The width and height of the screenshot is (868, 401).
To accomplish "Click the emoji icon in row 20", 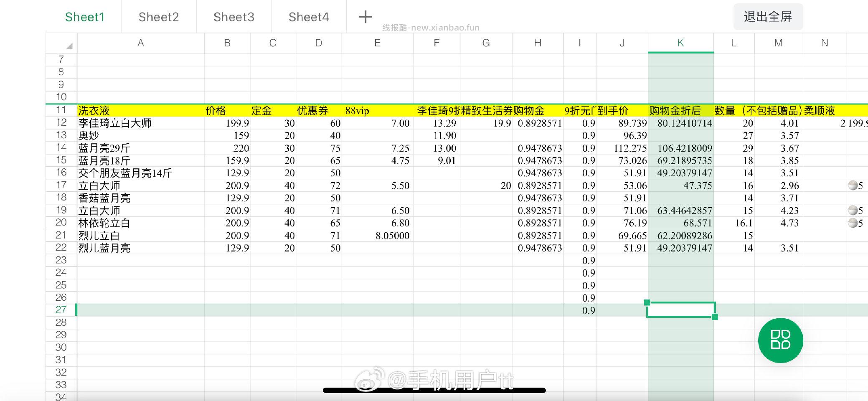I will 853,223.
